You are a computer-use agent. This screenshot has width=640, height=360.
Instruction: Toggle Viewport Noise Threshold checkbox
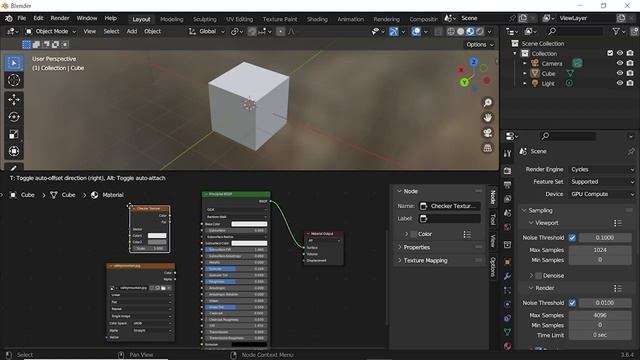point(572,238)
